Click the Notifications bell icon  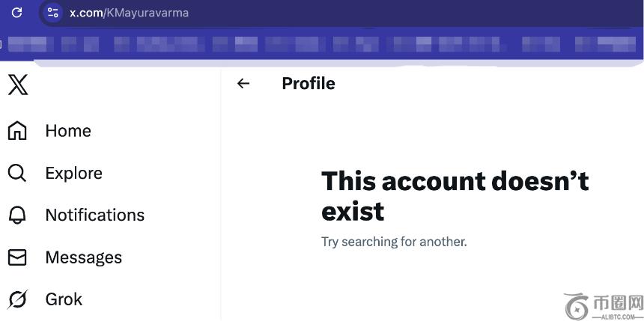tap(17, 215)
